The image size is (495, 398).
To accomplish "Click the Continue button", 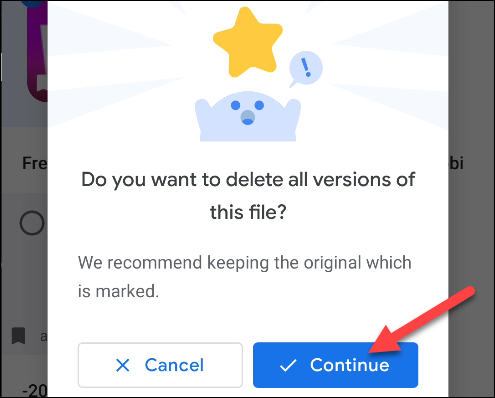I will click(x=335, y=365).
